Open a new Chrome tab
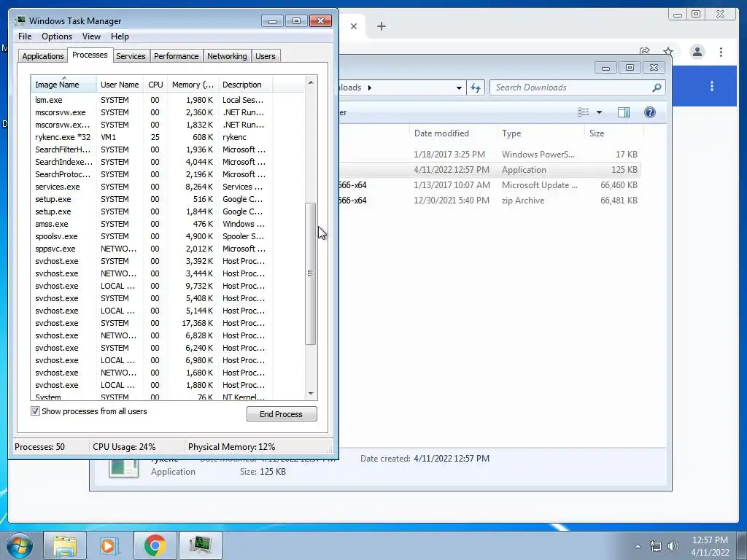747x560 pixels. [381, 27]
